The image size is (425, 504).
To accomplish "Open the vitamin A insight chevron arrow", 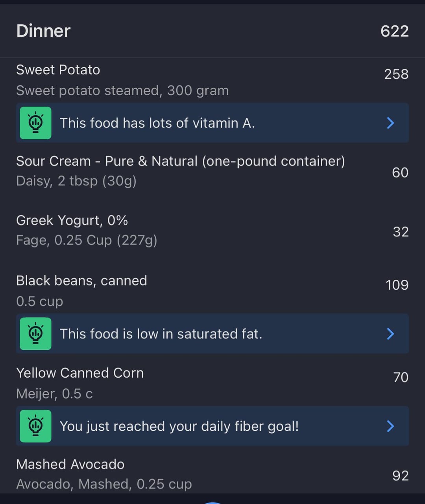I will pyautogui.click(x=390, y=123).
